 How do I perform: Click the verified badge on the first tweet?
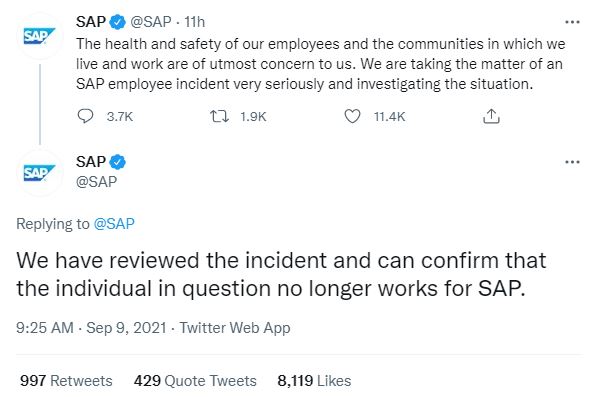pyautogui.click(x=117, y=22)
